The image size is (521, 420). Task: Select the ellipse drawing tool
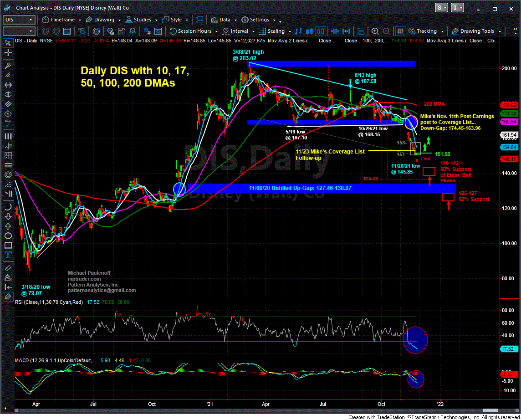8,236
